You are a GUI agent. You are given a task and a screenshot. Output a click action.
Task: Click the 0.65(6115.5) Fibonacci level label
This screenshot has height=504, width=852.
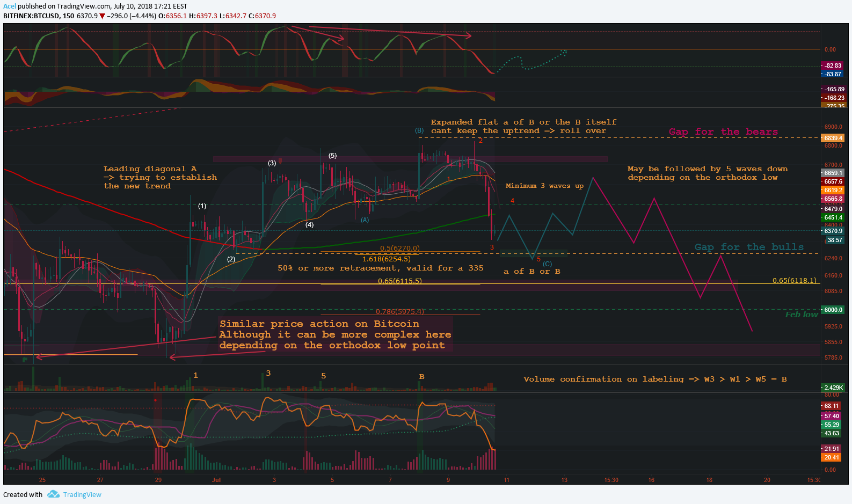coord(400,281)
